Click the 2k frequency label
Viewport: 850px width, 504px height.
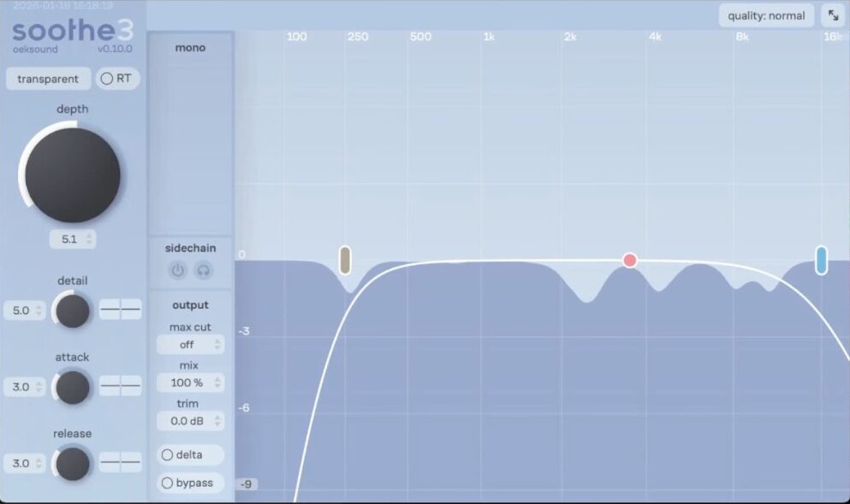tap(570, 37)
